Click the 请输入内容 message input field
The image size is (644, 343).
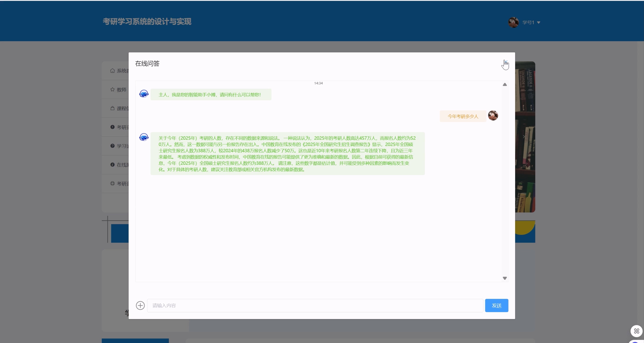(x=315, y=305)
